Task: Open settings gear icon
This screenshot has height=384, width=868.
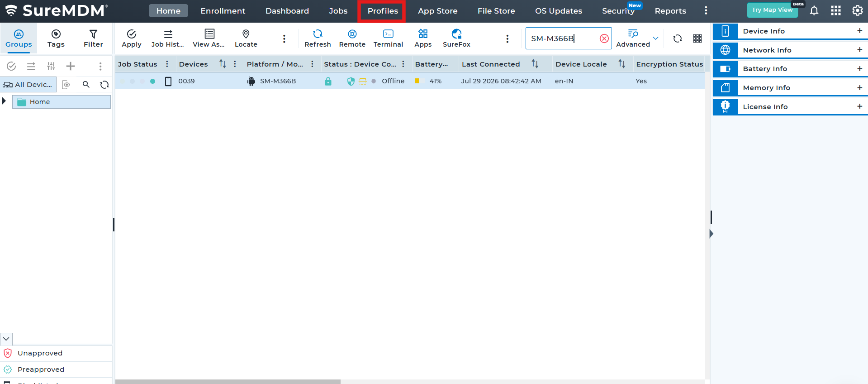Action: click(x=857, y=10)
